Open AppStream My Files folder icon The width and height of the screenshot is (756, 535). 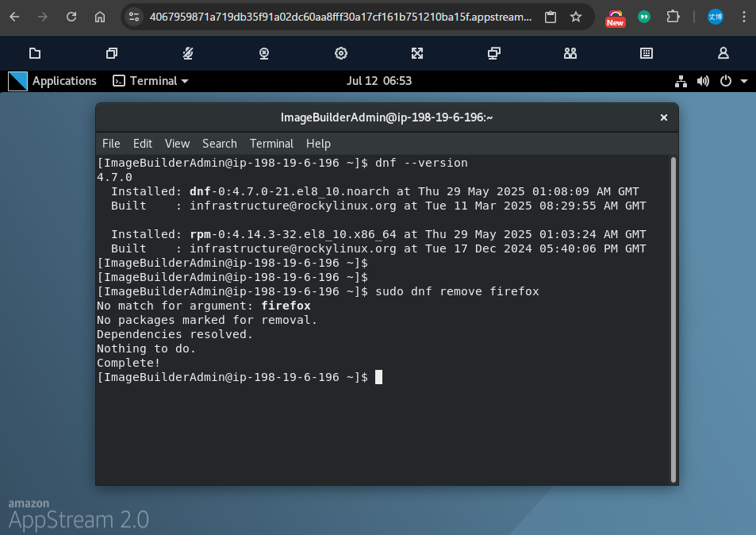[x=35, y=53]
